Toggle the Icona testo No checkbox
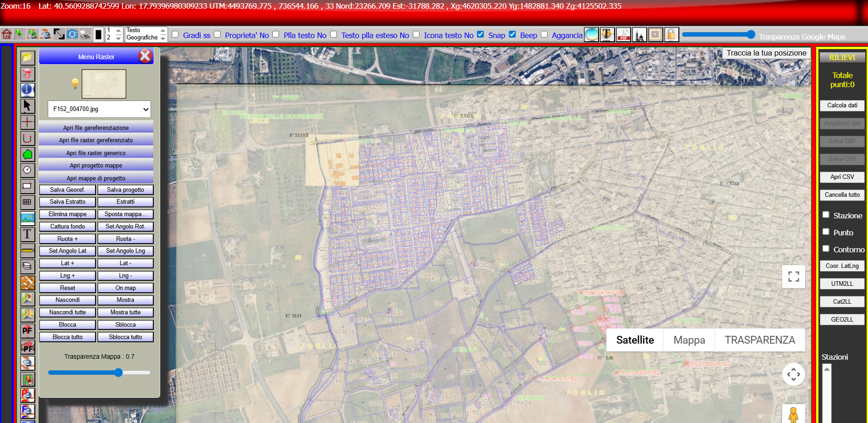Image resolution: width=868 pixels, height=423 pixels. click(x=416, y=34)
